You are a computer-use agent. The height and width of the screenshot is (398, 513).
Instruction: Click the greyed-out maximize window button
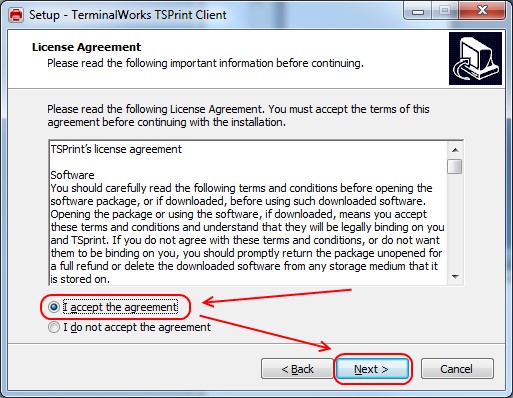pos(445,11)
